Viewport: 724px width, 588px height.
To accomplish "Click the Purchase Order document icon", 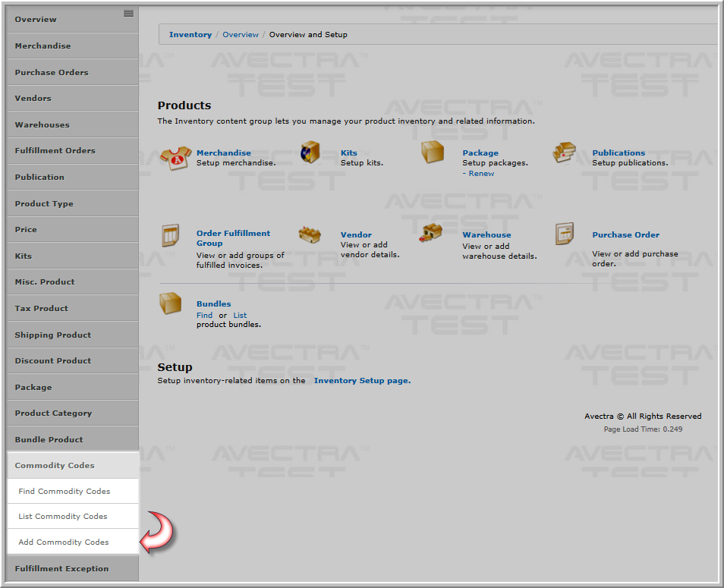I will (564, 234).
